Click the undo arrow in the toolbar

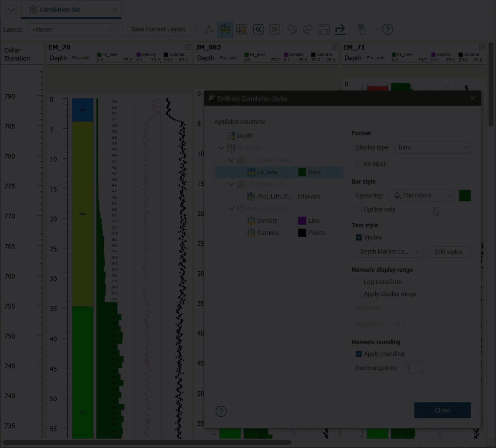click(292, 30)
